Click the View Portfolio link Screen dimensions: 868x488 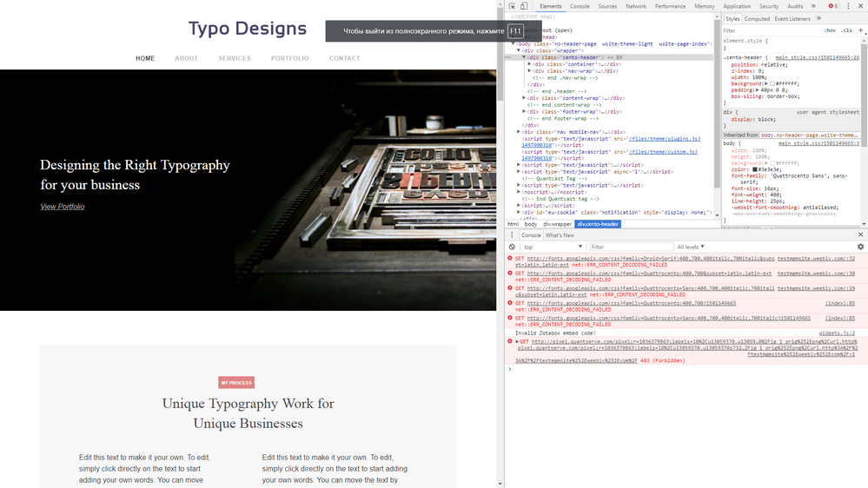[x=63, y=207]
